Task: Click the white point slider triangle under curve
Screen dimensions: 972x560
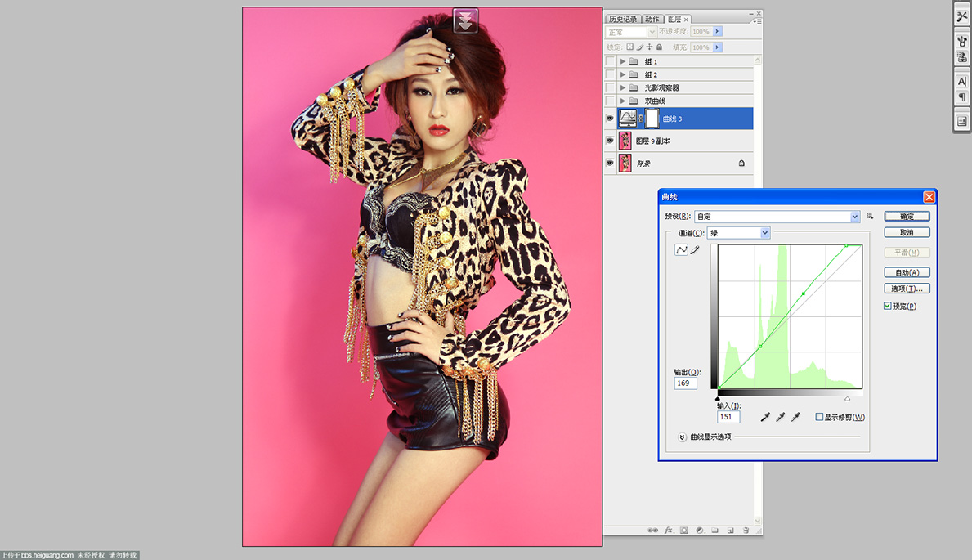Action: pos(848,399)
